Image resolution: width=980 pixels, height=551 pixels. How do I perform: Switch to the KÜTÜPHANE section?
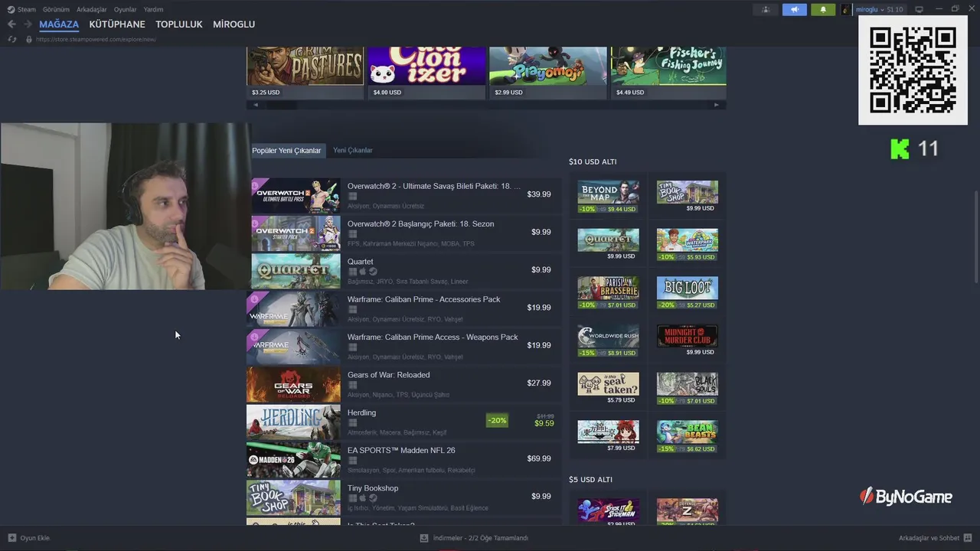point(116,24)
